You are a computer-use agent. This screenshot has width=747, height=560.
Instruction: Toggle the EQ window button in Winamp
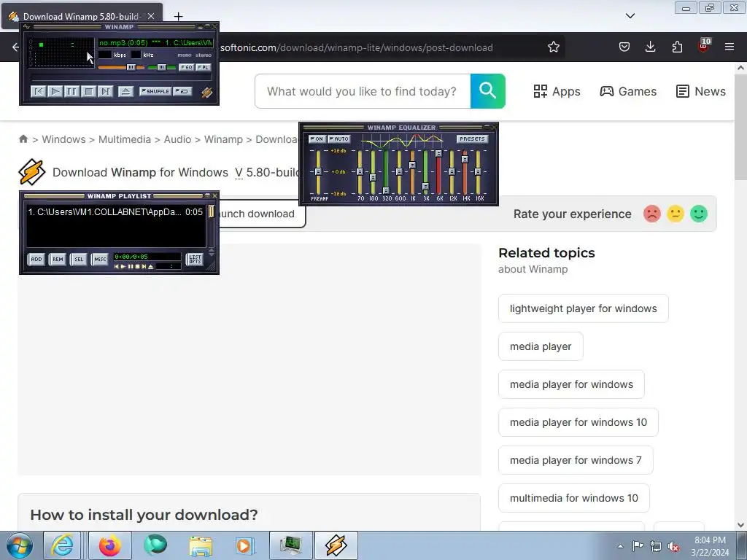186,67
